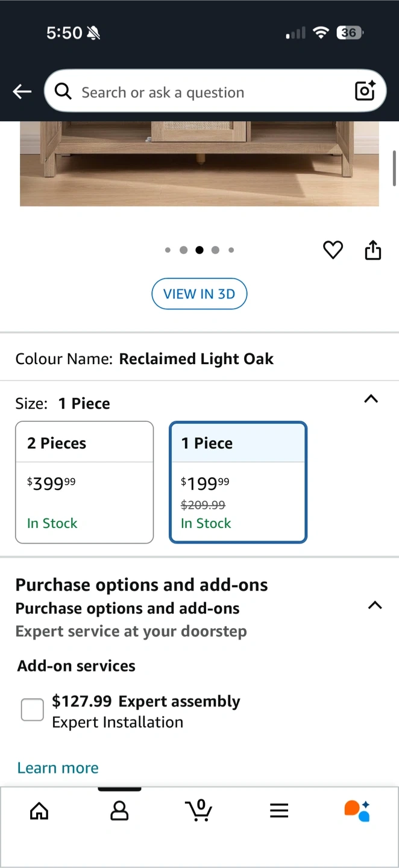This screenshot has width=399, height=868.
Task: Select the 2 Pieces size option
Action: pos(84,482)
